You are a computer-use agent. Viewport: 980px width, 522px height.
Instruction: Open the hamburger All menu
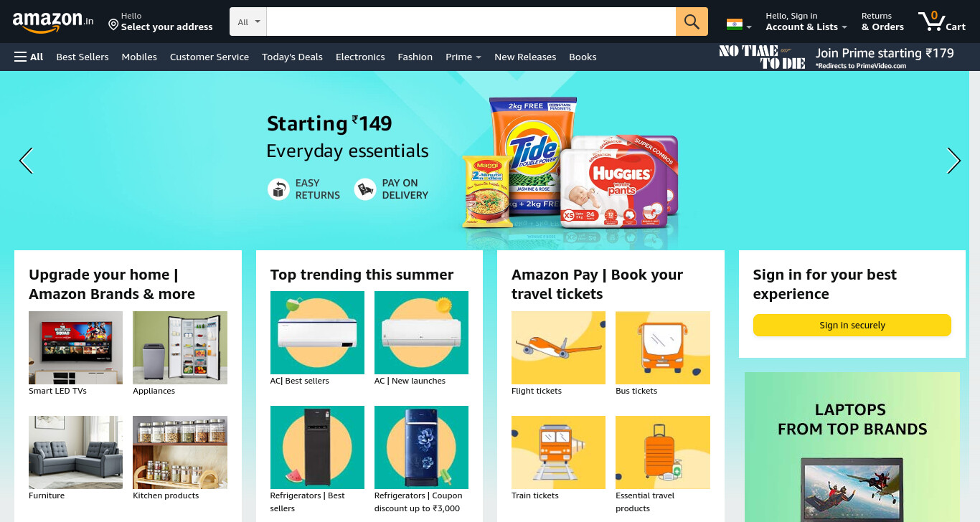click(x=29, y=57)
